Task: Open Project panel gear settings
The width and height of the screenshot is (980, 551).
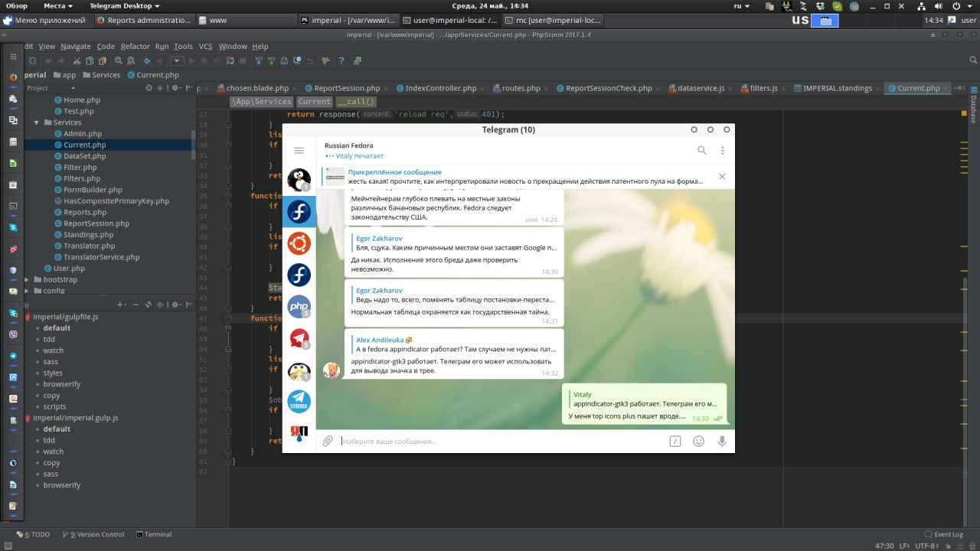Action: (175, 88)
